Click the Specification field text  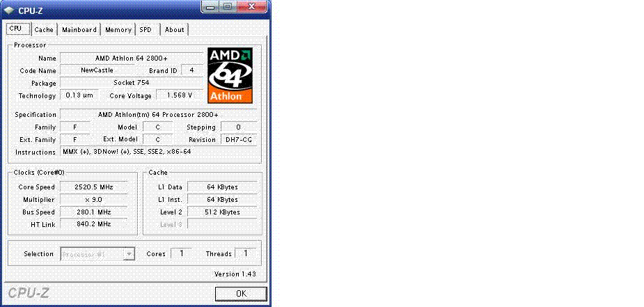pyautogui.click(x=159, y=114)
